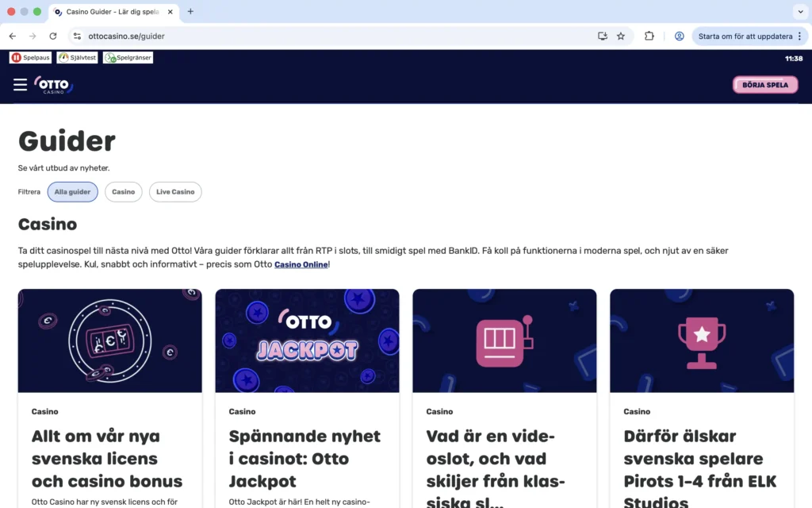
Task: Click the BÖRJA SPELA button
Action: pos(764,84)
